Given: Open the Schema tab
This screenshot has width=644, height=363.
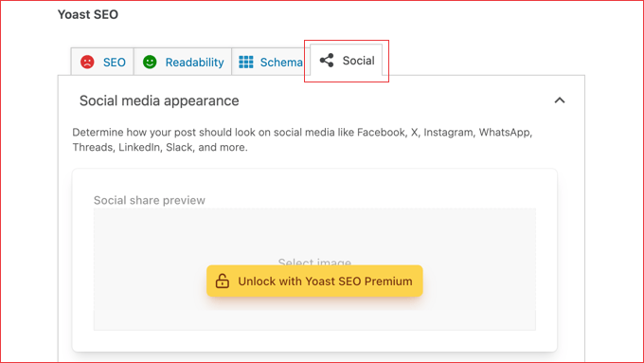Looking at the screenshot, I should 270,62.
